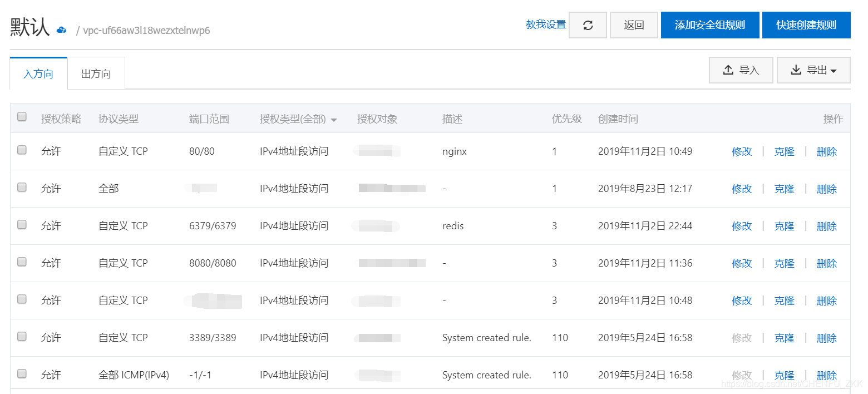
Task: Click 删除 for the 8080/8080 rule
Action: tap(826, 263)
